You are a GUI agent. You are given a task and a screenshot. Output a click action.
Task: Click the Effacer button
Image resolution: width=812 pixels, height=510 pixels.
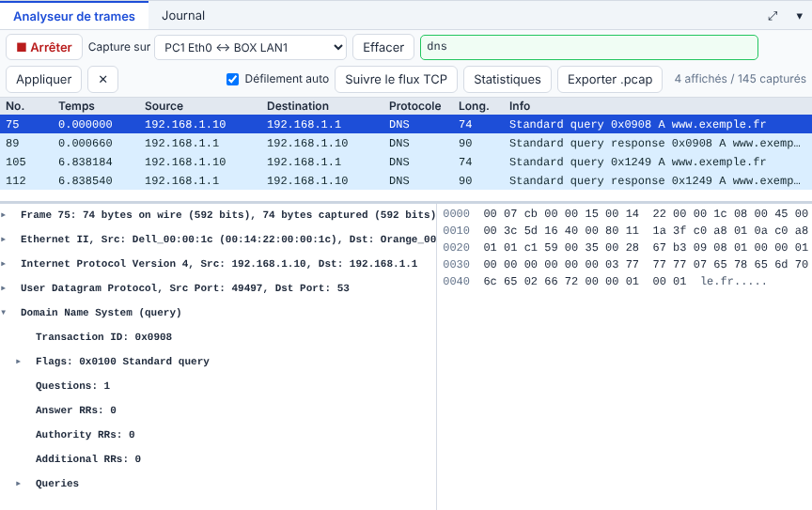click(383, 47)
